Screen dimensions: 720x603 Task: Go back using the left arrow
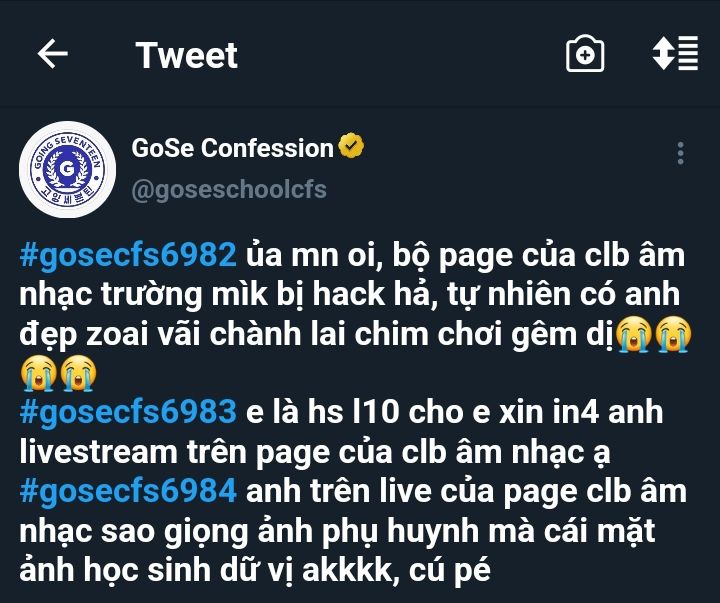pyautogui.click(x=52, y=54)
